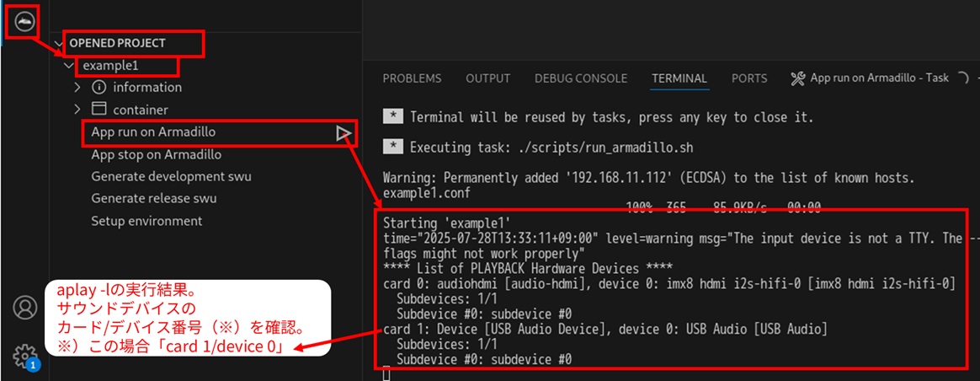Screen dimensions: 980x381
Task: Click the information circle icon
Action: (x=99, y=87)
